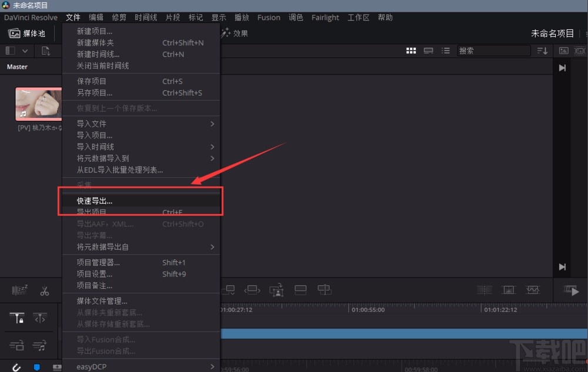Open the 时间线 menu
Screen dimensions: 588x372
coord(146,17)
